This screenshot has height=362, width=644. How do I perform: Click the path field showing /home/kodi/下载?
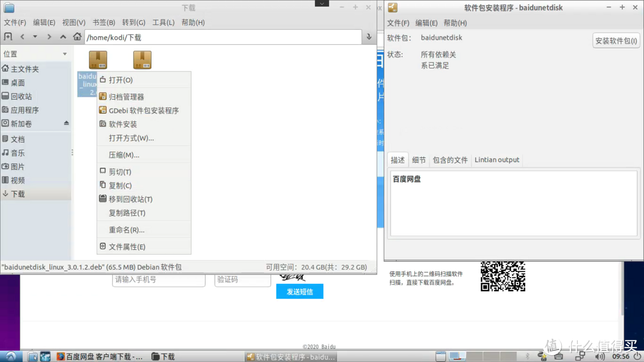(223, 38)
